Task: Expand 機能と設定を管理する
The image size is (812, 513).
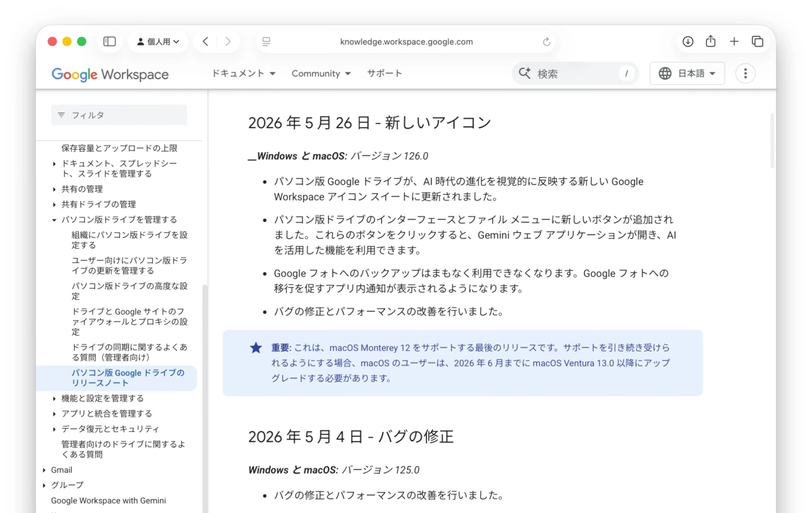Action: coord(55,399)
